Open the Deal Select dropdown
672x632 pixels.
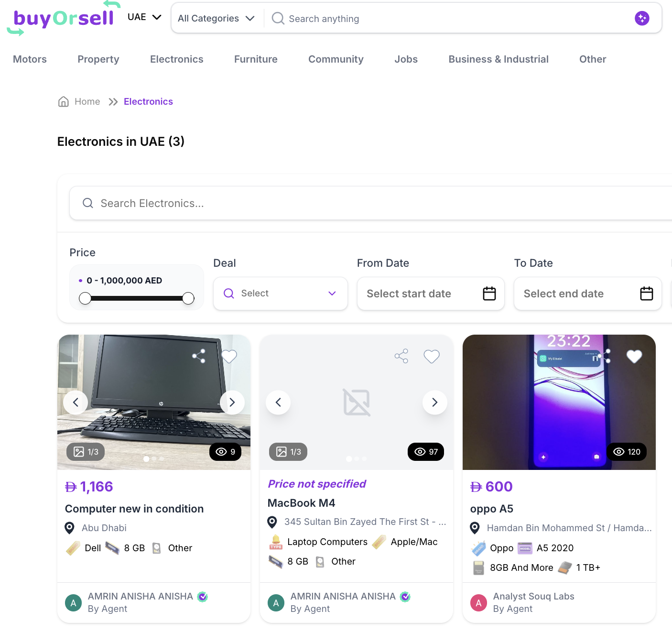[281, 294]
